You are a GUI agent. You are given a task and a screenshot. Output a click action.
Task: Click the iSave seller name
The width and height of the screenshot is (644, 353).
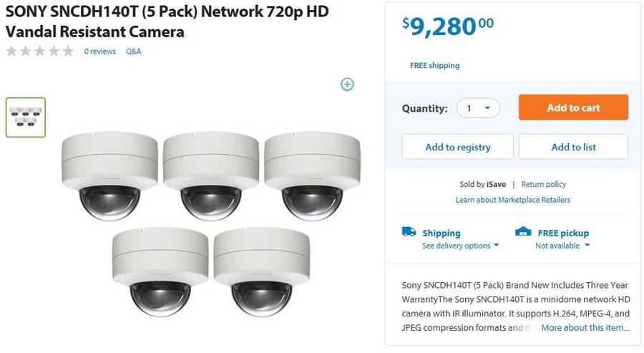click(x=496, y=185)
